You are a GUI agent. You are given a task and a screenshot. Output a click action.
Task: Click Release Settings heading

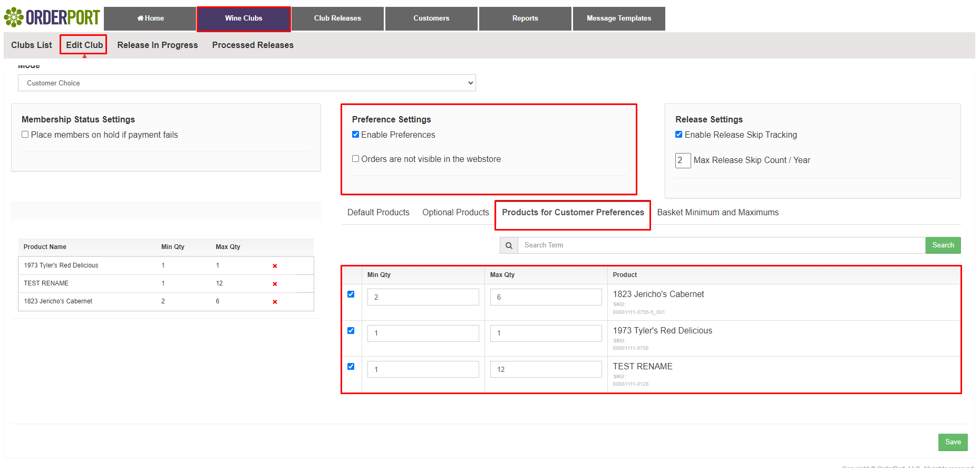pos(709,120)
